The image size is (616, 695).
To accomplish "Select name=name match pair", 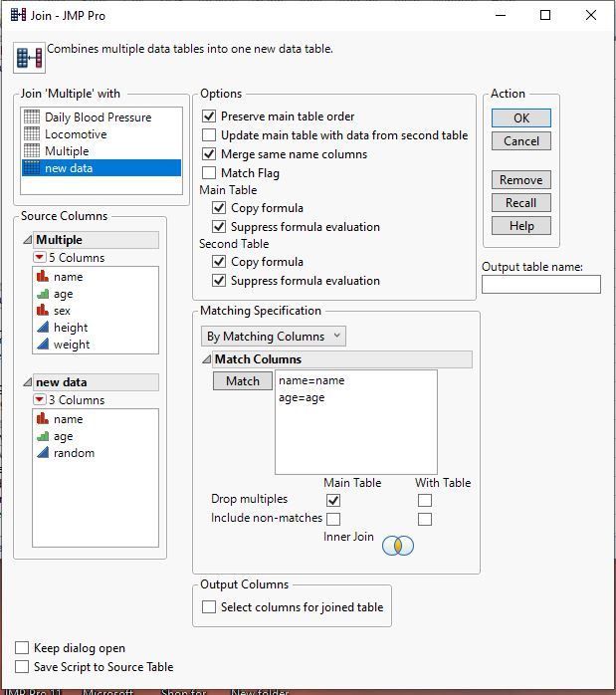I will [311, 380].
